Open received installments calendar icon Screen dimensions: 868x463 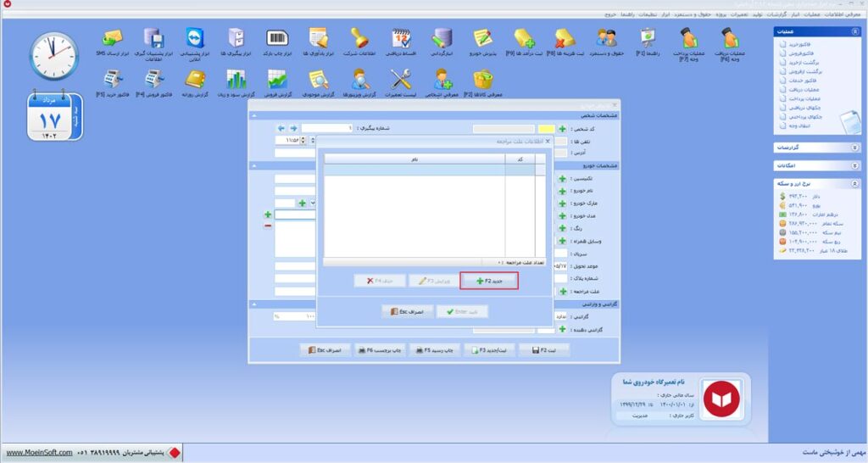point(401,39)
